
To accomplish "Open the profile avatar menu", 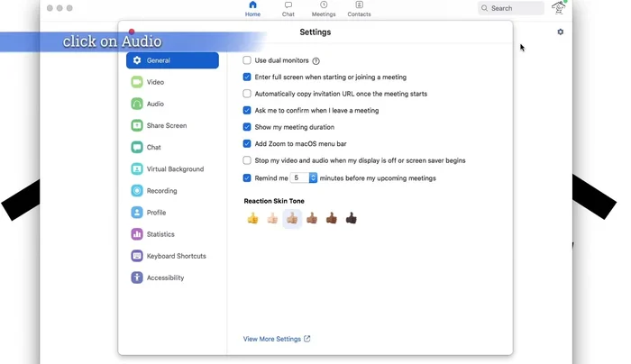I will pyautogui.click(x=559, y=8).
